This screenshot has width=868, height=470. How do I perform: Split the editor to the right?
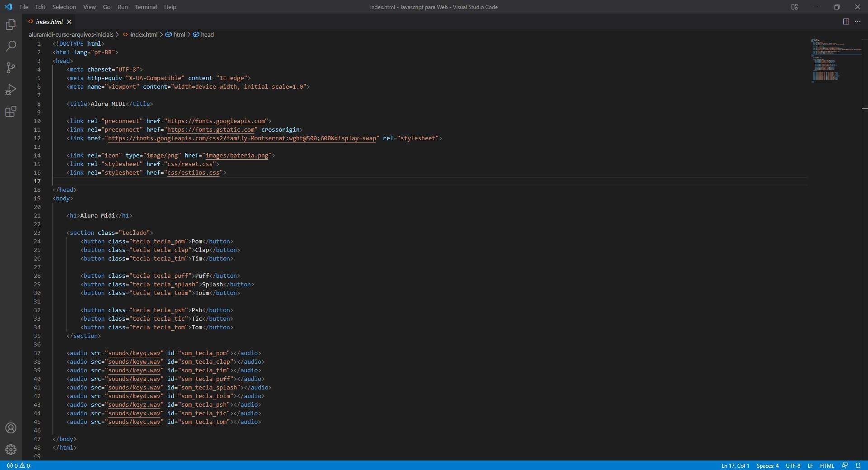click(x=846, y=22)
